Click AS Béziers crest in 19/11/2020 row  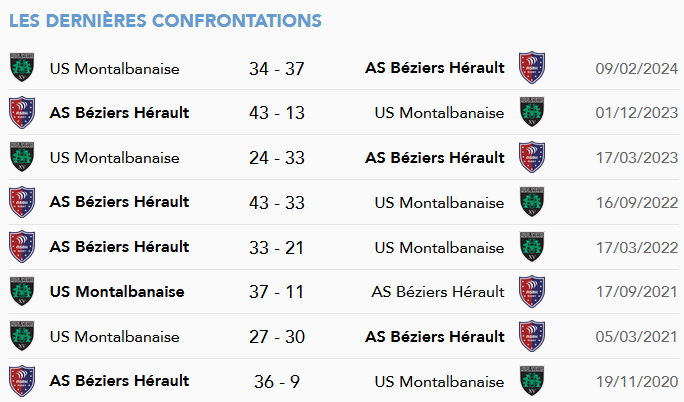[x=22, y=381]
